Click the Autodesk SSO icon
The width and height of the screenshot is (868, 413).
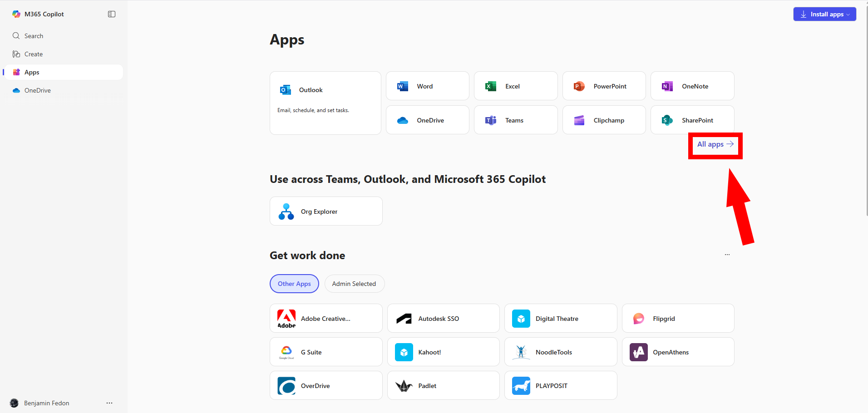coord(404,319)
